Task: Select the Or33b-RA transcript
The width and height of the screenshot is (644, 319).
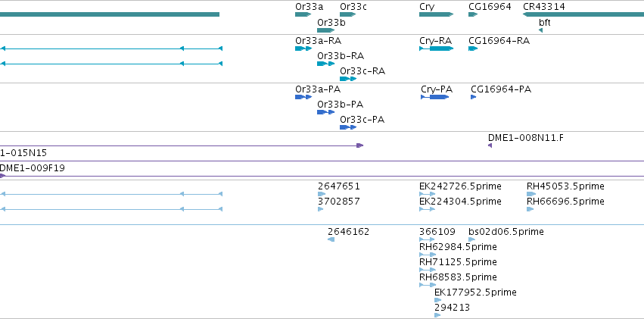Action: (325, 64)
